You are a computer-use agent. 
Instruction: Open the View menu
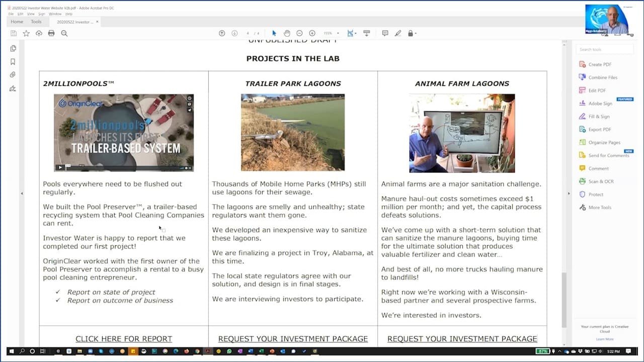coord(31,14)
